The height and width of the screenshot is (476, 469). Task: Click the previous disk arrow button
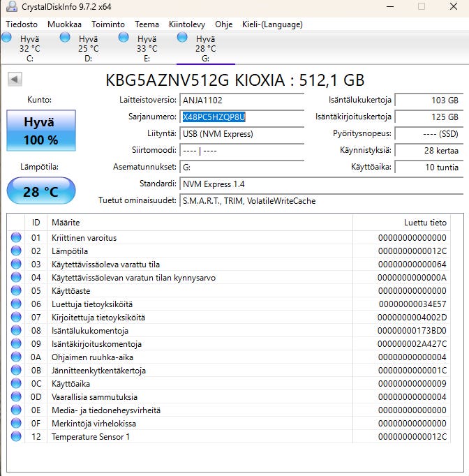tap(15, 80)
